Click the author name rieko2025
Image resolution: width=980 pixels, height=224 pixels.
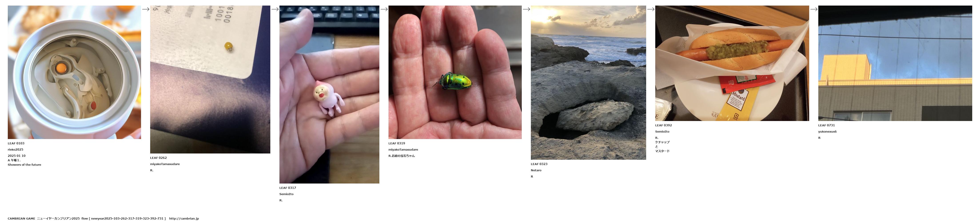16,150
